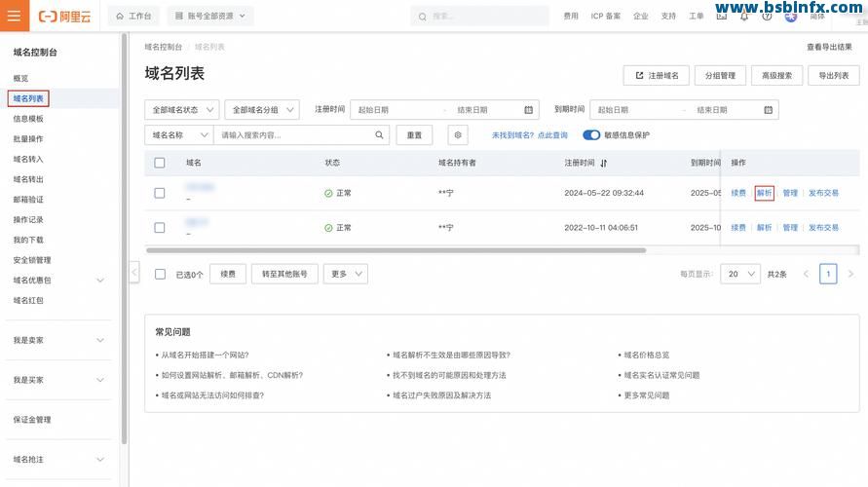Click 注册时间 起始日期 field
The image size is (868, 487).
(396, 110)
